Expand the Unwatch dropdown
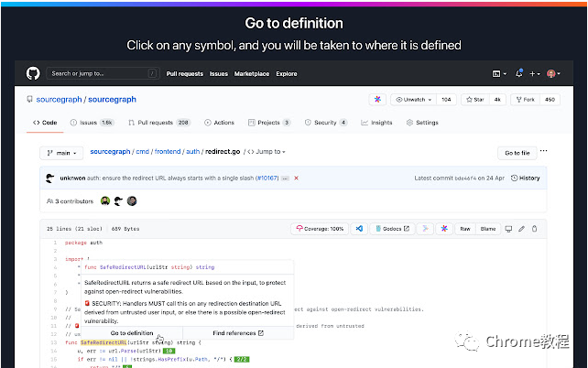588x368 pixels. [414, 99]
